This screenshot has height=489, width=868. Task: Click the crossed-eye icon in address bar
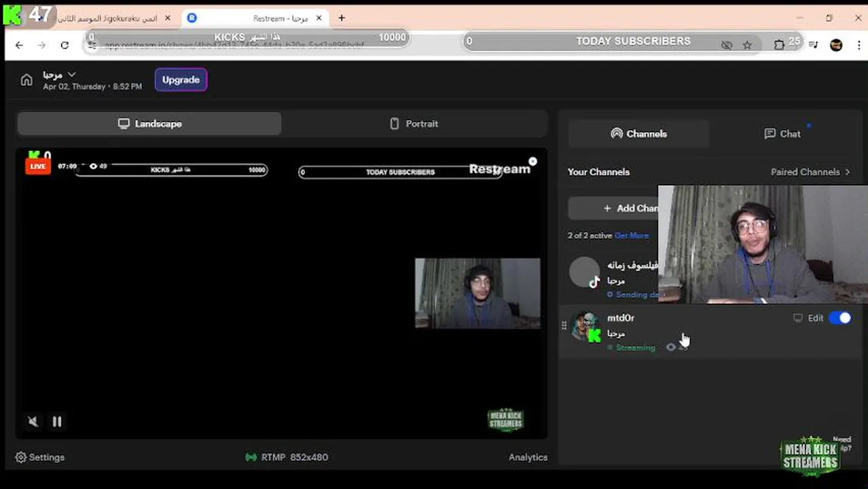(x=727, y=45)
